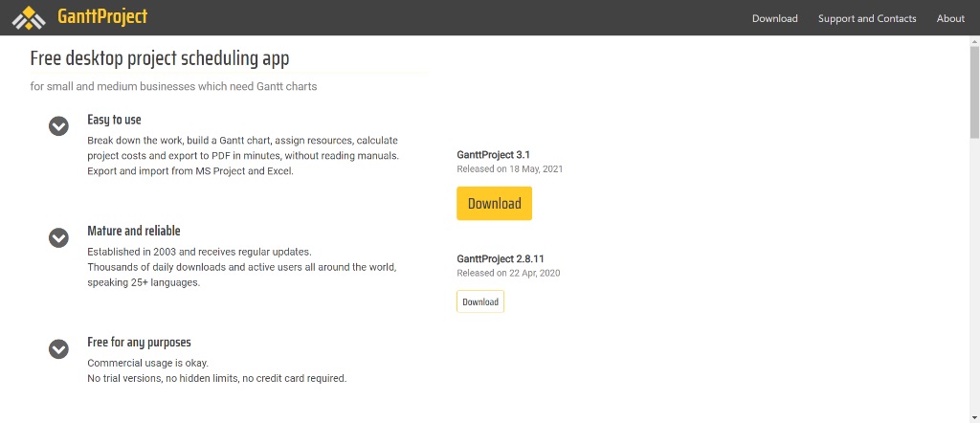Click the GanttProject logo icon
980x423 pixels.
tap(29, 17)
